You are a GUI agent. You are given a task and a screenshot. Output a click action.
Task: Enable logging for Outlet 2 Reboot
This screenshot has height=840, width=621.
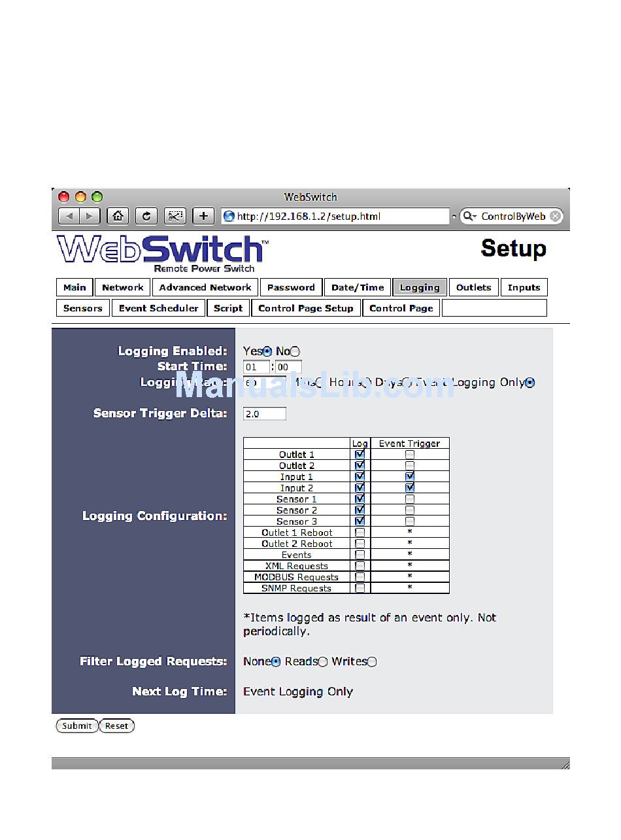(360, 544)
